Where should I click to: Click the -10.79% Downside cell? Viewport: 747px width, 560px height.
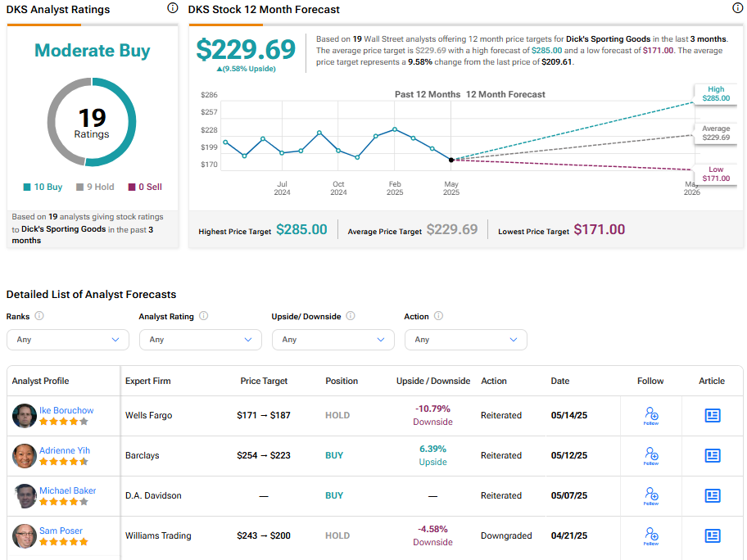(x=432, y=415)
